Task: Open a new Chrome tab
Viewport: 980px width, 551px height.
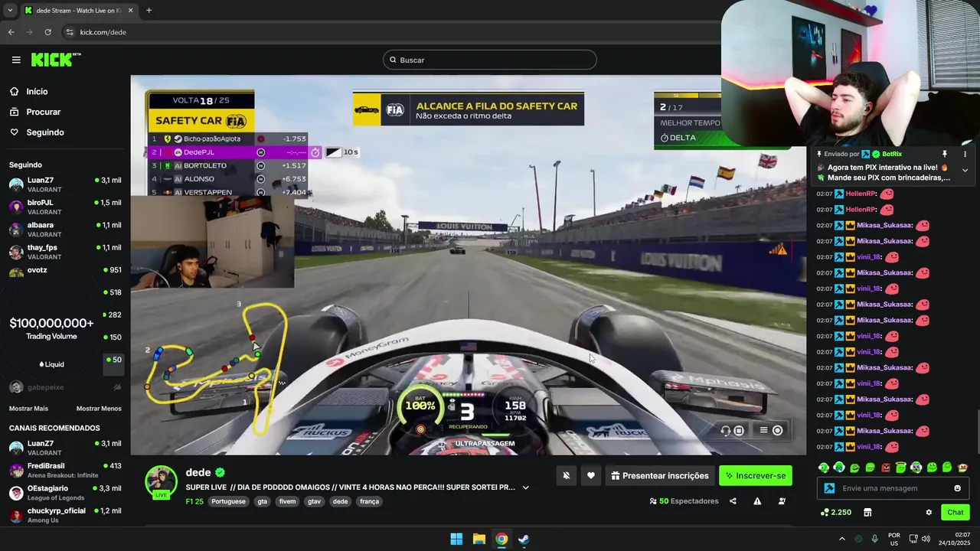Action: tap(149, 11)
